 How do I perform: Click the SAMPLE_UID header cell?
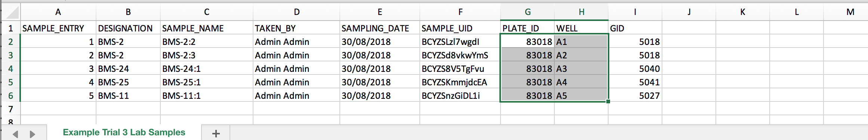pyautogui.click(x=460, y=28)
